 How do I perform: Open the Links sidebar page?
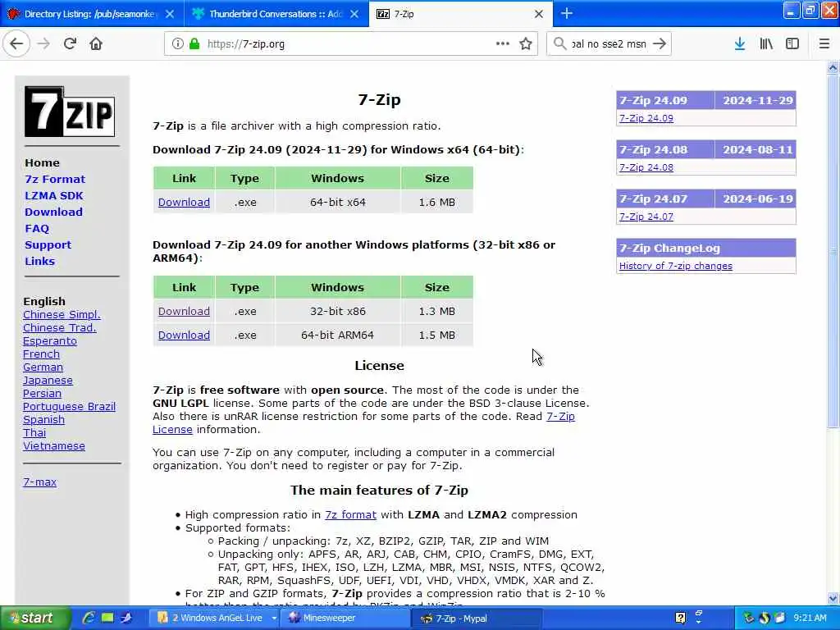pos(39,261)
